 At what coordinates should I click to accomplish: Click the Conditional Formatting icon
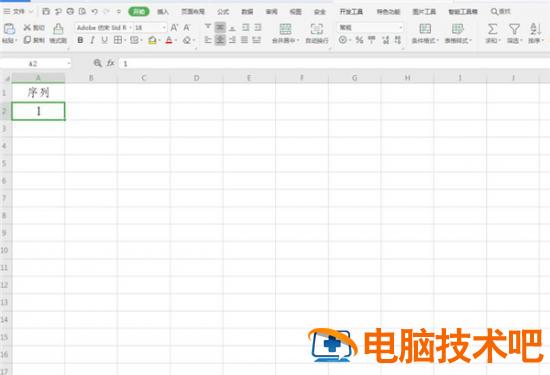(425, 29)
